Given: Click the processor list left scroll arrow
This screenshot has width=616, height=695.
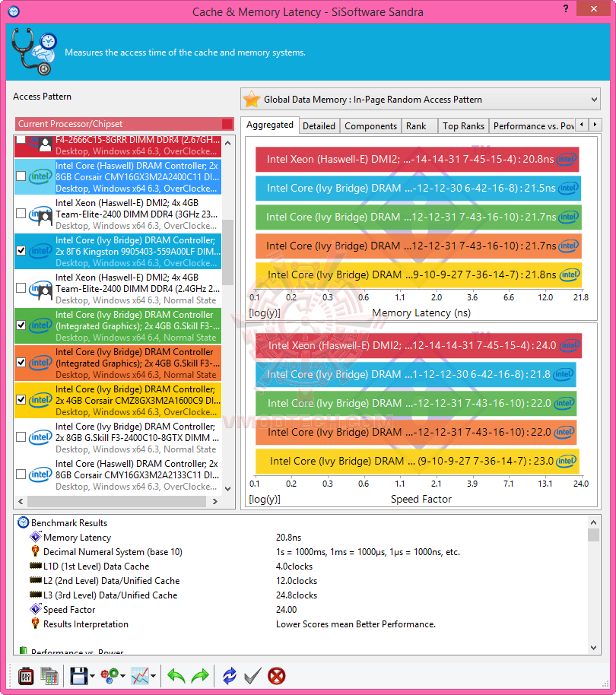Looking at the screenshot, I should pos(21,501).
